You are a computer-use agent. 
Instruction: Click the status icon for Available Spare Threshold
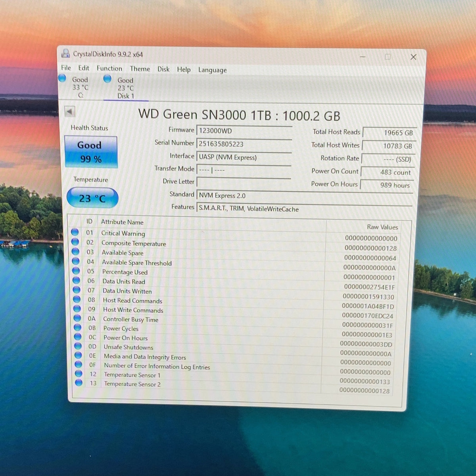(x=76, y=261)
